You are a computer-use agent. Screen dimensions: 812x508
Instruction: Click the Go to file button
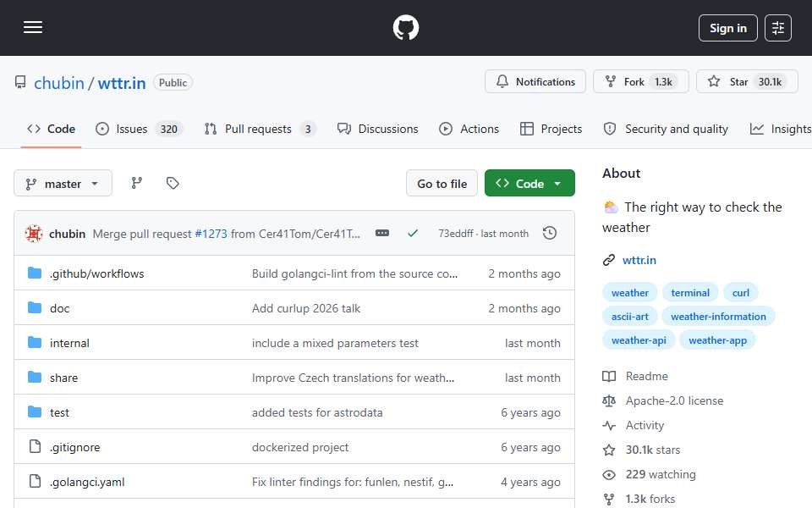pos(442,184)
